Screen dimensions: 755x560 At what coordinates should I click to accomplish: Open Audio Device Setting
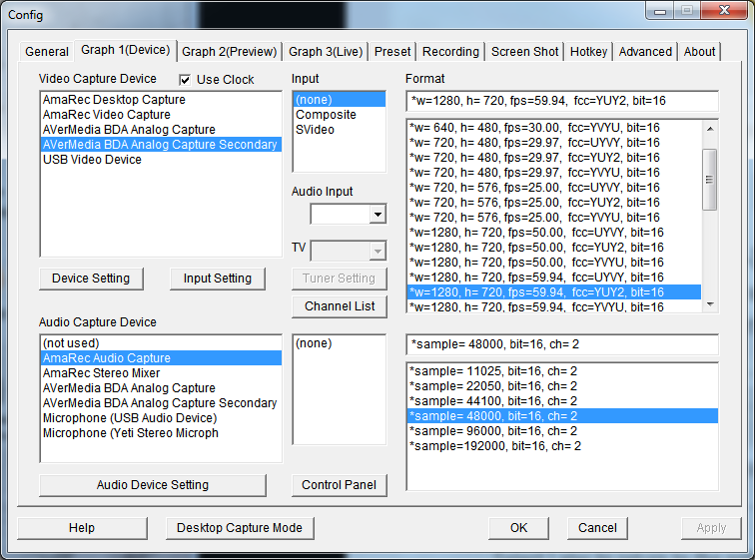153,485
